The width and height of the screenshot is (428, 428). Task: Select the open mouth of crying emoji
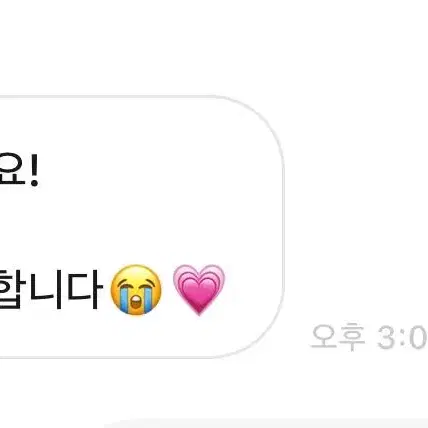tap(136, 303)
